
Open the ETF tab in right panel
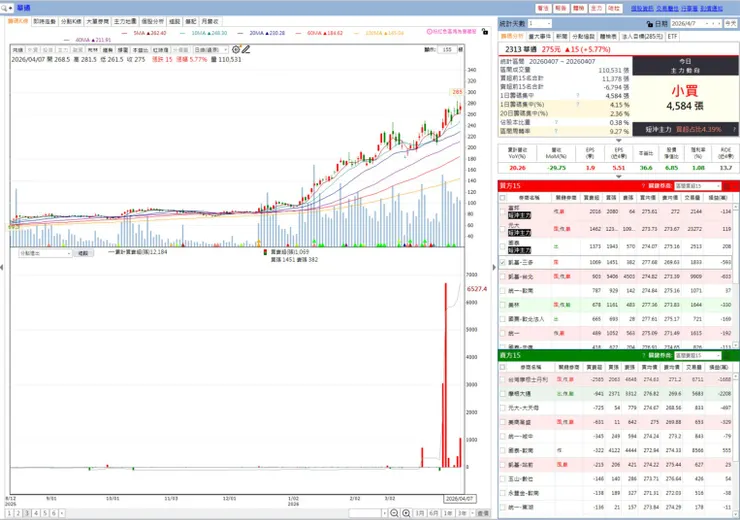click(673, 36)
